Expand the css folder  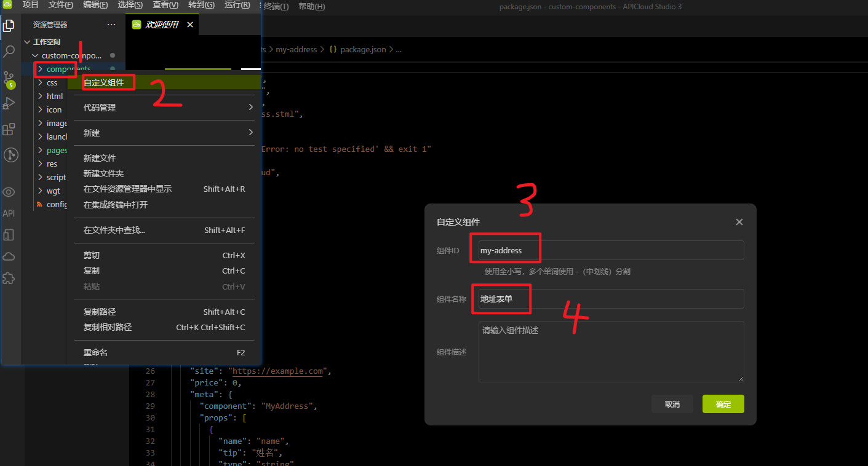click(40, 82)
